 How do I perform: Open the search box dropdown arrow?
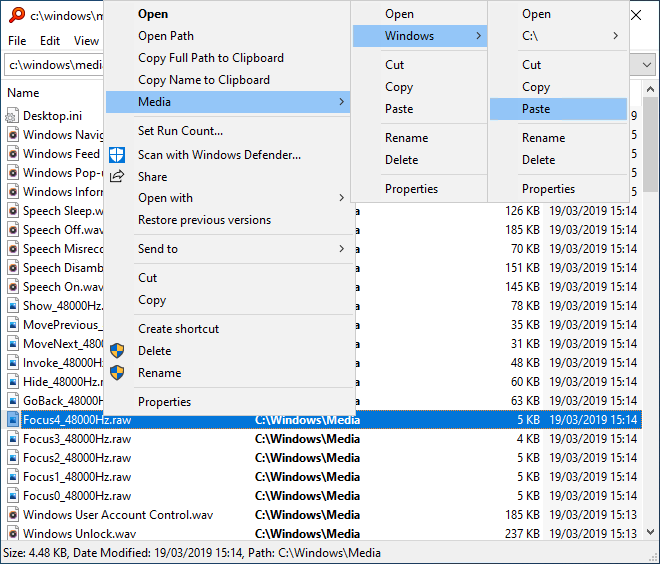click(x=647, y=65)
